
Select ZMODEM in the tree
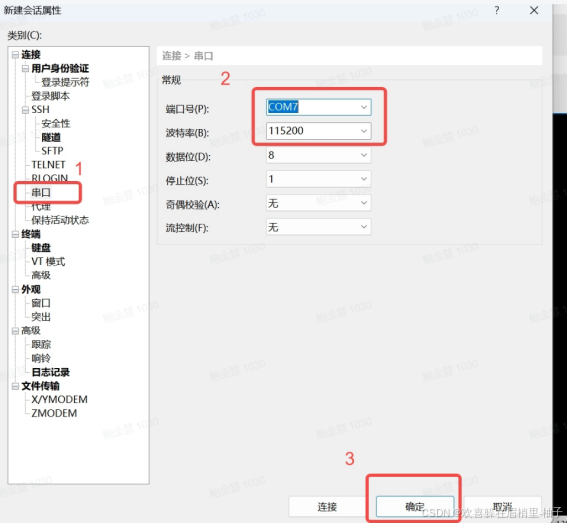pyautogui.click(x=54, y=414)
